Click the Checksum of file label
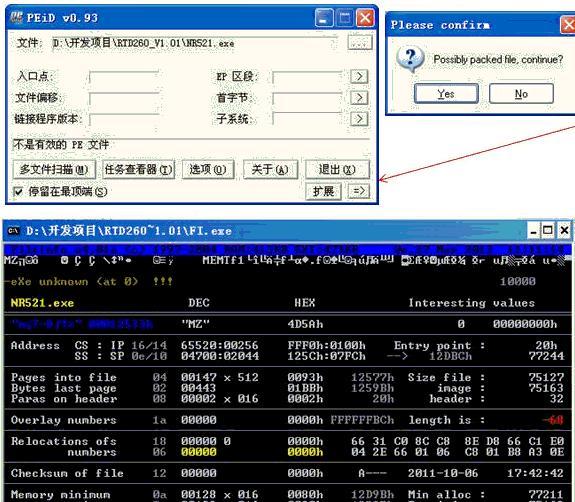The height and width of the screenshot is (502, 575). click(67, 473)
